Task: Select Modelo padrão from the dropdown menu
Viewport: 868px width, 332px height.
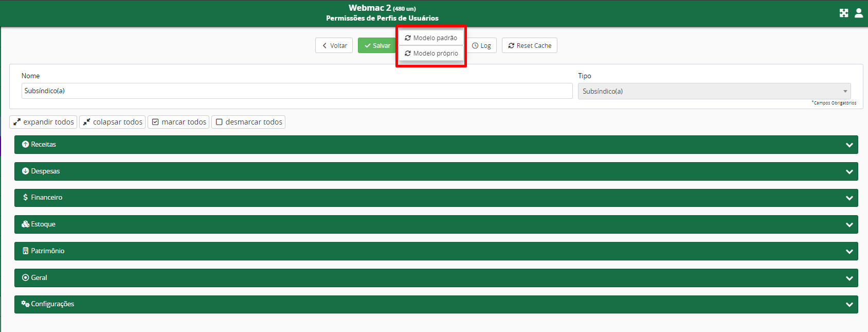Action: point(431,38)
